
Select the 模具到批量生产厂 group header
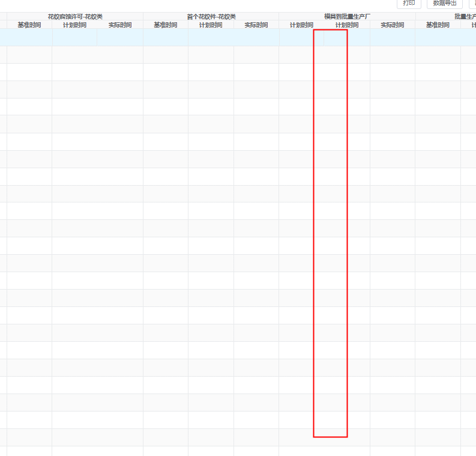coord(347,17)
